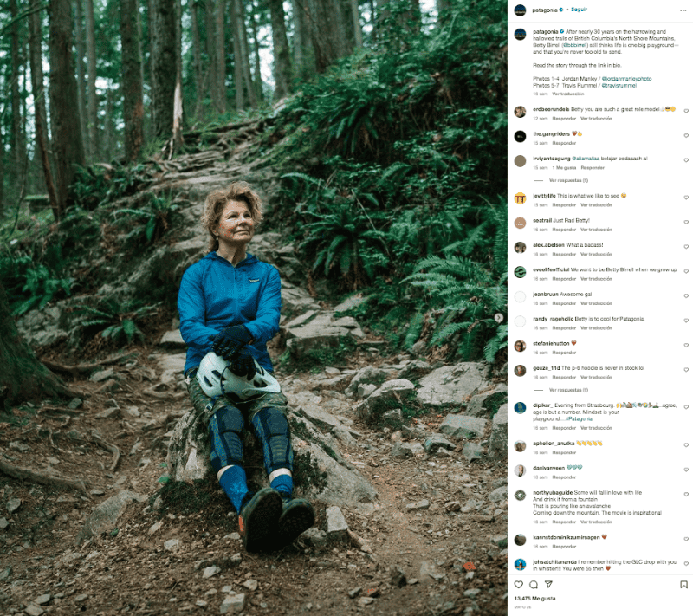Open jevittylife's profile picture
This screenshot has width=693, height=616.
coord(520,198)
